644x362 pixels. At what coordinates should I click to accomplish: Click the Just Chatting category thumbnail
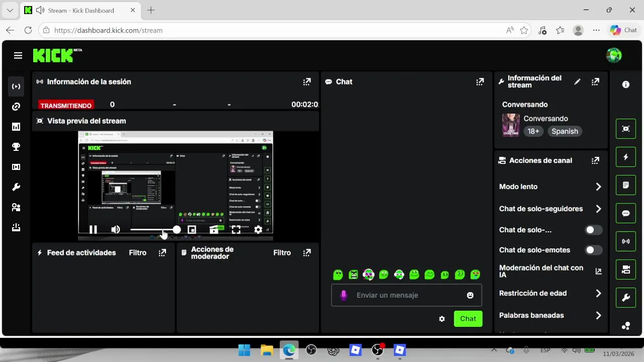click(511, 125)
